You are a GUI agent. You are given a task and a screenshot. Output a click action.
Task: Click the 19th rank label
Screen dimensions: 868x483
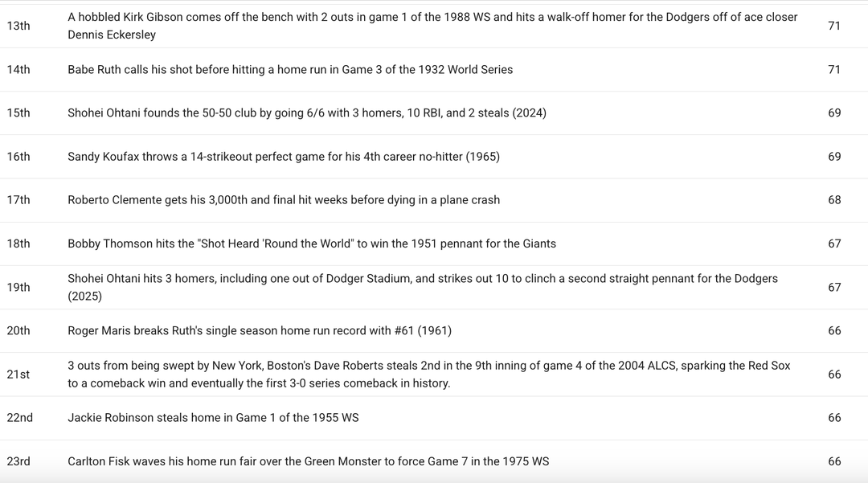(x=18, y=287)
